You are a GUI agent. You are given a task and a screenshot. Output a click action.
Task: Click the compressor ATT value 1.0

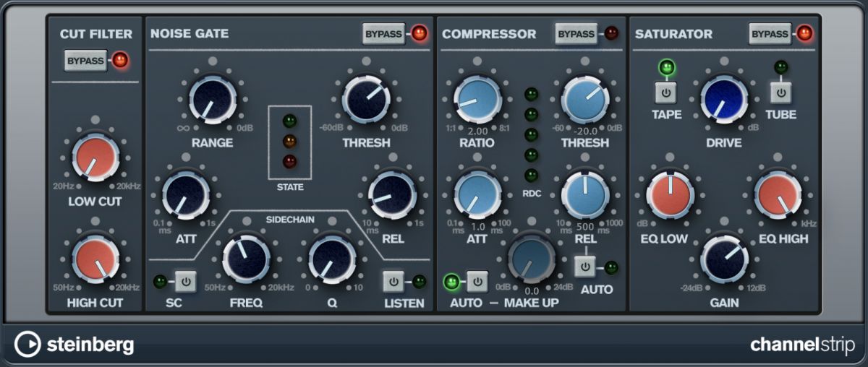[x=478, y=226]
